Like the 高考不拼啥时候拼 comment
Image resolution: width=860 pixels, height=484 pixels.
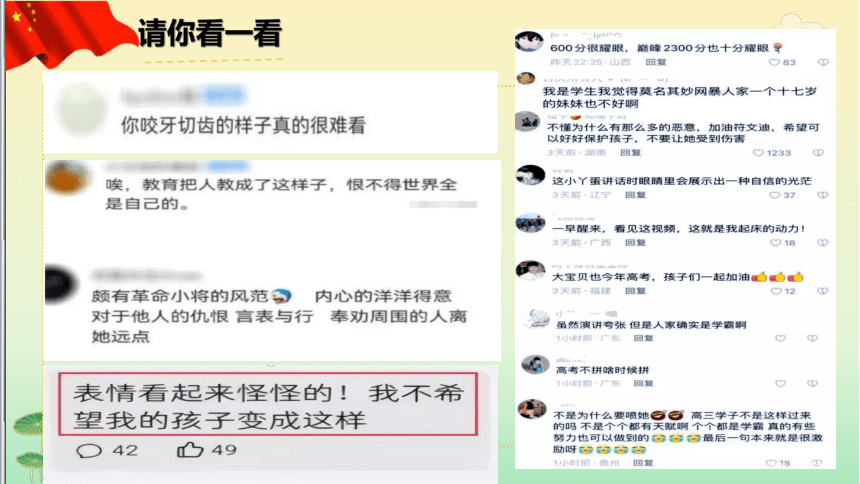point(780,383)
